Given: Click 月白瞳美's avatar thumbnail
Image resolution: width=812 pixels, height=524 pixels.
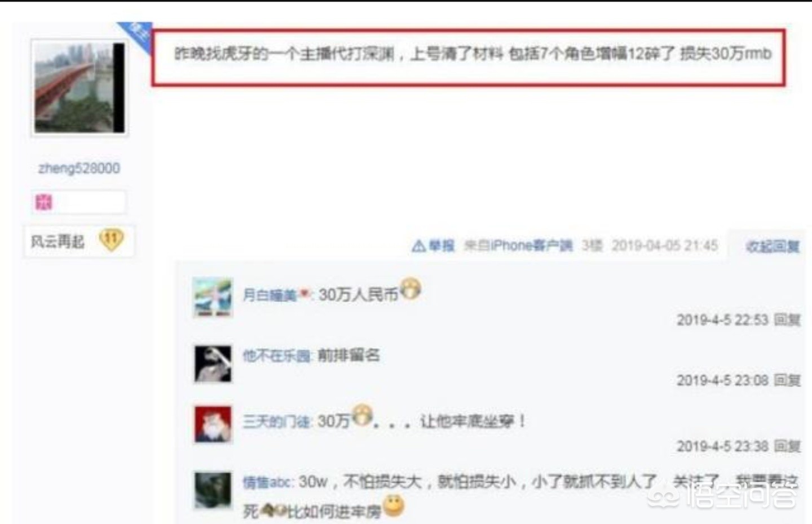Looking at the screenshot, I should pos(213,297).
